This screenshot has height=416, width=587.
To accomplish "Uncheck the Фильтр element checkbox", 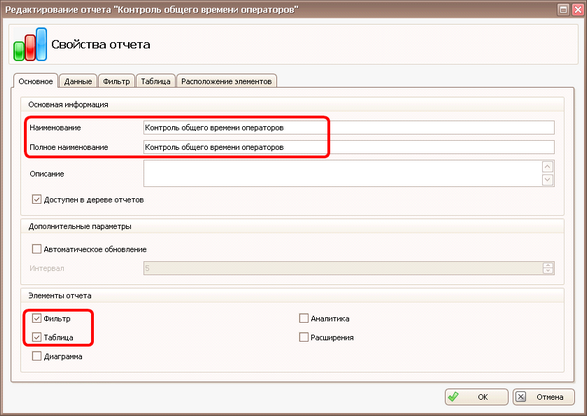I will coord(36,318).
